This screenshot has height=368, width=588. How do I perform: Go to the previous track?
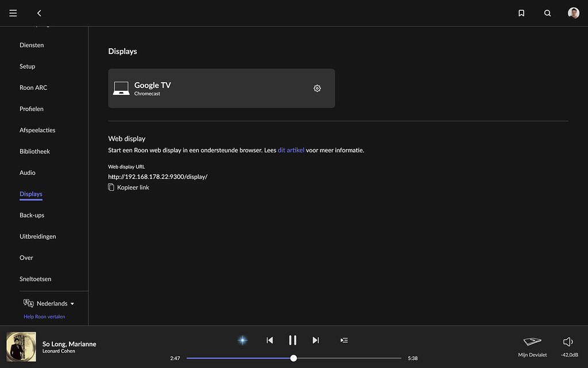pyautogui.click(x=270, y=340)
